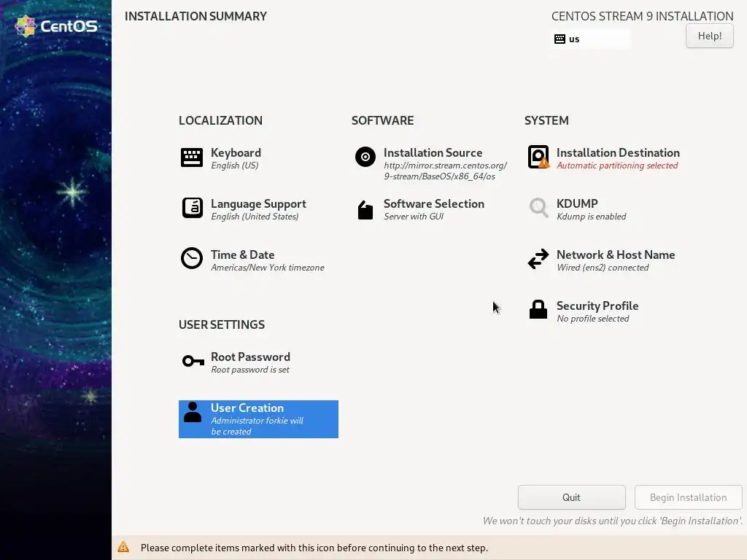Click 'Wired (ens2) connected' status text
Screen dimensions: 747x560
(x=603, y=267)
